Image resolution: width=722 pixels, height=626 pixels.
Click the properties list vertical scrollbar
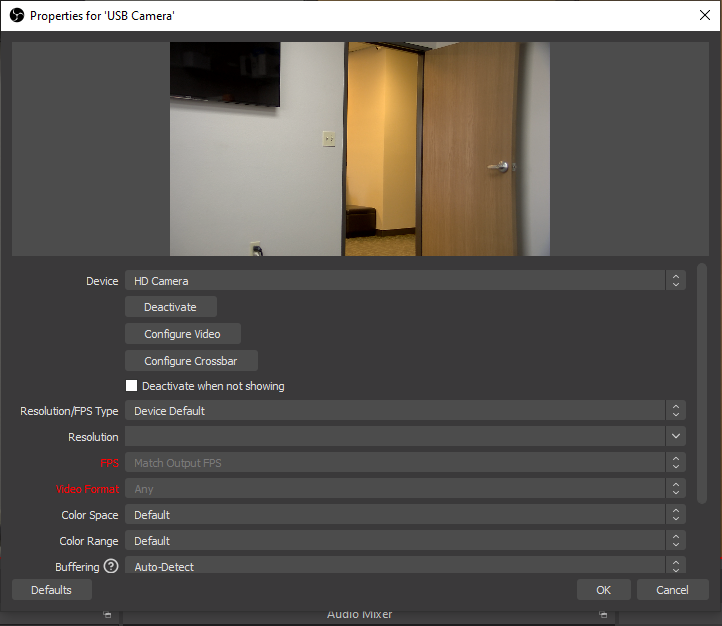[x=701, y=380]
